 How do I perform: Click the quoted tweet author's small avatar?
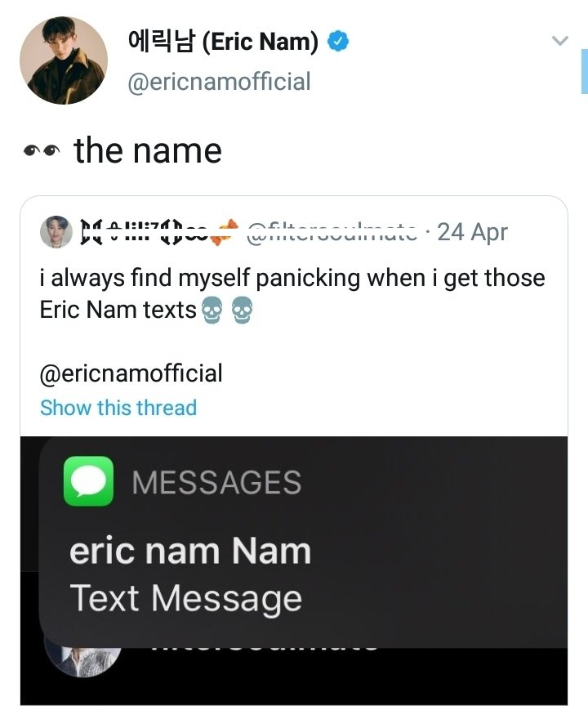point(56,233)
